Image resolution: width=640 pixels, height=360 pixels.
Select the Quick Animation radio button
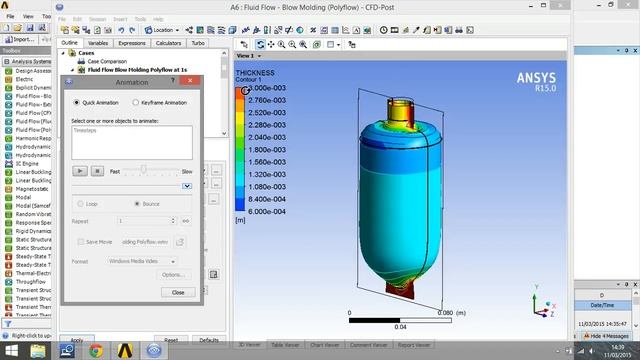pyautogui.click(x=76, y=102)
